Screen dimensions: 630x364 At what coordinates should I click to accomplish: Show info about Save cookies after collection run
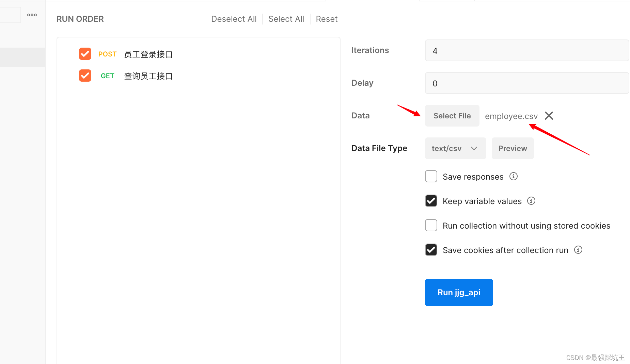pyautogui.click(x=578, y=250)
